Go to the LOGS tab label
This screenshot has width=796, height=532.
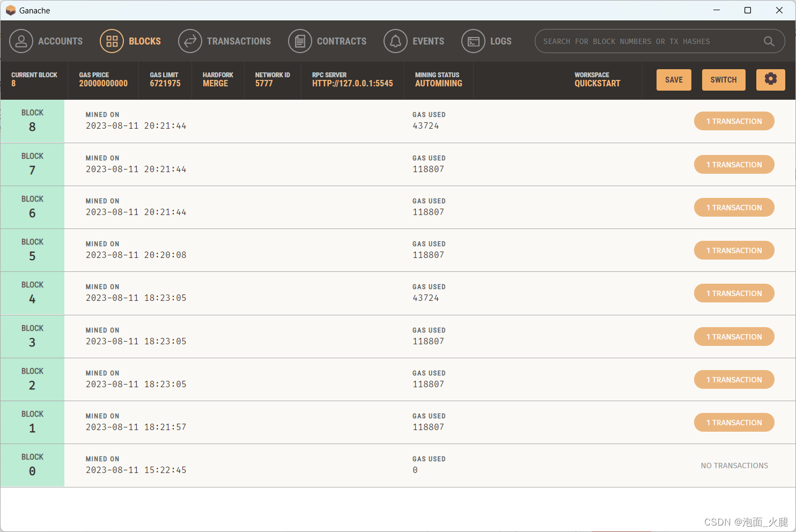point(501,41)
